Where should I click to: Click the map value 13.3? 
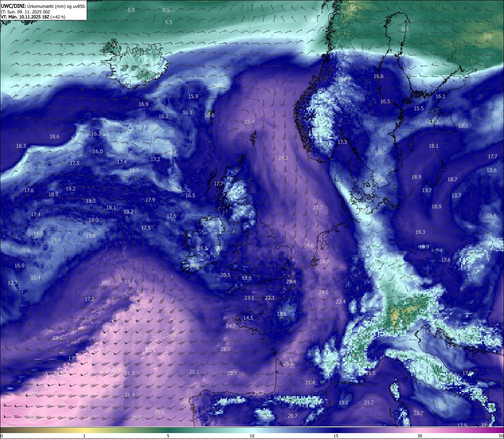tap(91, 201)
